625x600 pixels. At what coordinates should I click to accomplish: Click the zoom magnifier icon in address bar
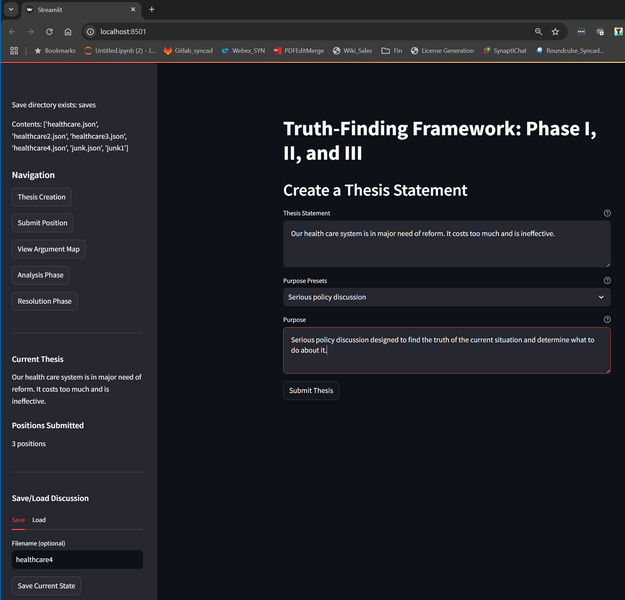coord(538,31)
